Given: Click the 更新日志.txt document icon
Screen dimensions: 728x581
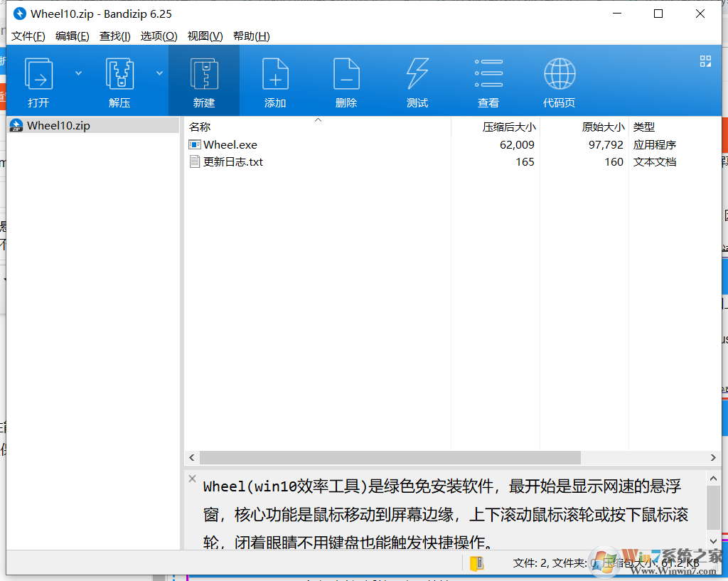Looking at the screenshot, I should coord(195,162).
